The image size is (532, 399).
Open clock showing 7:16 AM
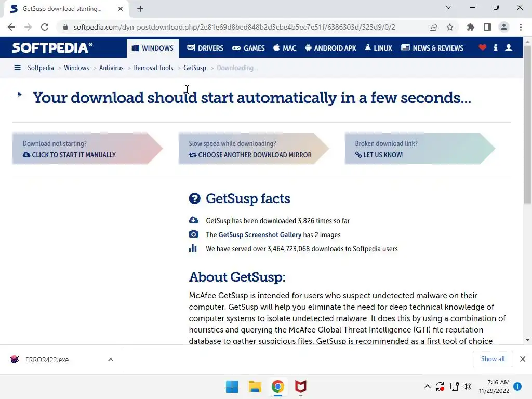[x=494, y=387]
